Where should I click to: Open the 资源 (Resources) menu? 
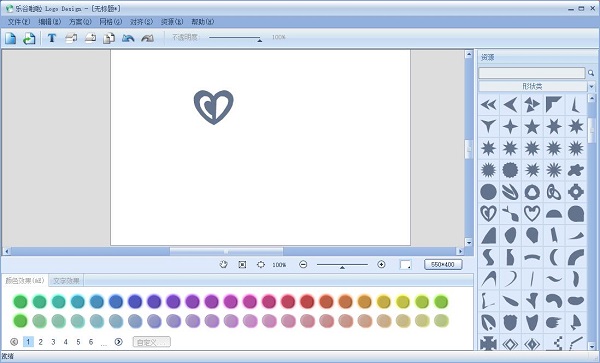[x=172, y=22]
